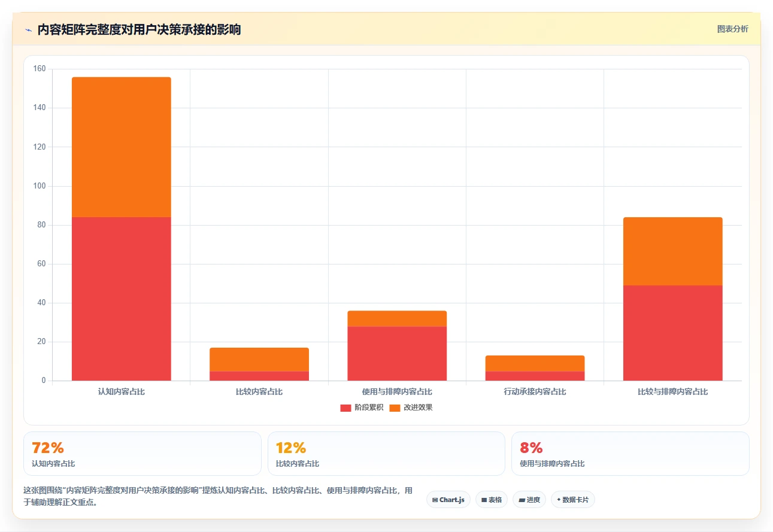Click the 图表分析 label in the header
Screen dimensions: 773x532
732,29
